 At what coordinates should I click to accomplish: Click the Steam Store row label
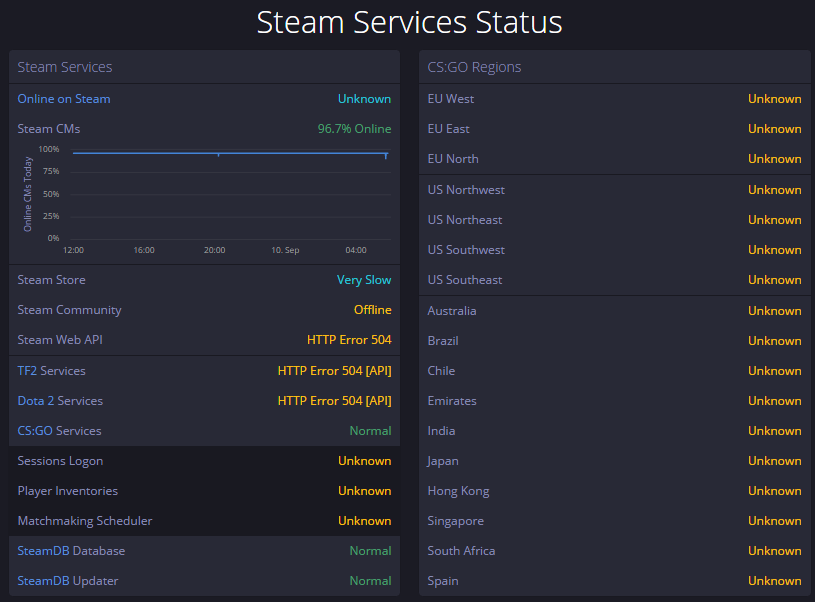tap(51, 280)
